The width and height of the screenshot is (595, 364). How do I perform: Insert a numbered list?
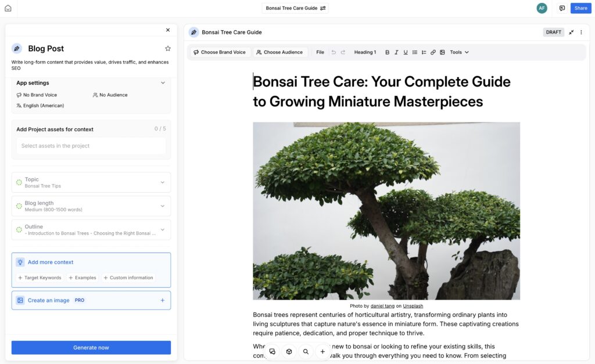click(424, 52)
